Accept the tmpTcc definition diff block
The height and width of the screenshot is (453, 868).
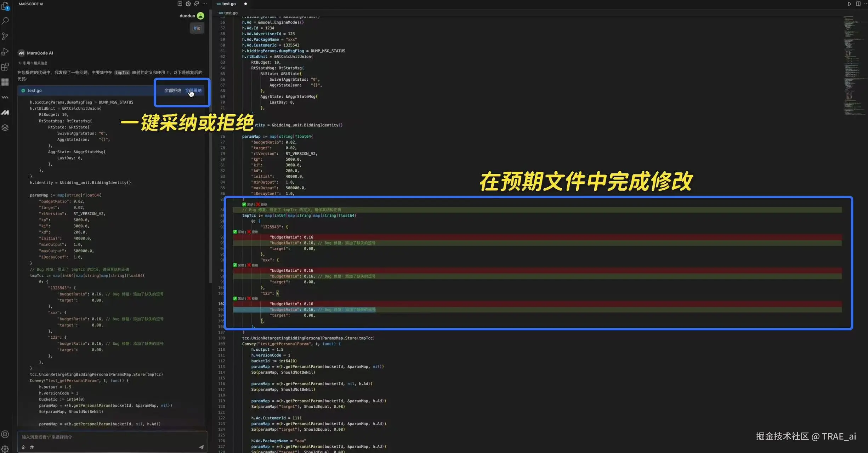click(x=250, y=204)
